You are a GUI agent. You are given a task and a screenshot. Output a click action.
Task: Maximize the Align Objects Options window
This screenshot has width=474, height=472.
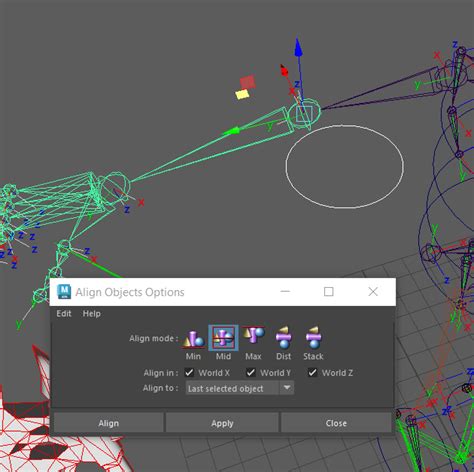[329, 292]
